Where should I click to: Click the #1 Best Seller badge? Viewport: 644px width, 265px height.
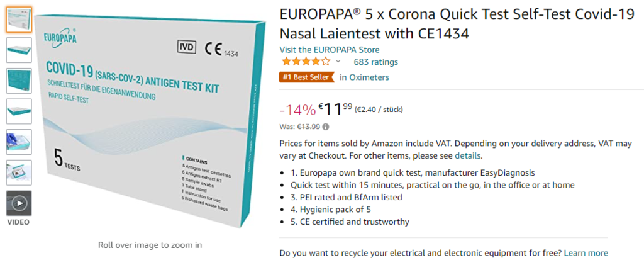307,77
